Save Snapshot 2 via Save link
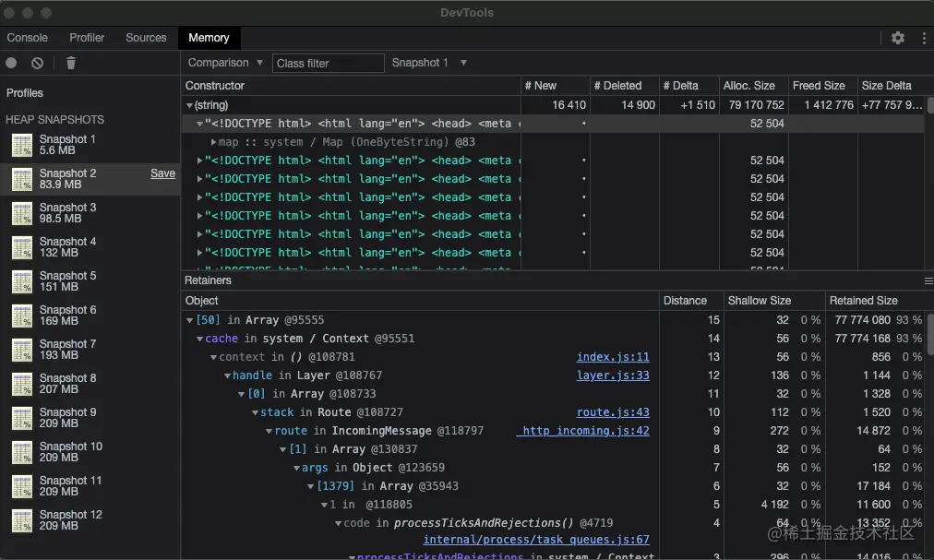The image size is (934, 560). (162, 173)
